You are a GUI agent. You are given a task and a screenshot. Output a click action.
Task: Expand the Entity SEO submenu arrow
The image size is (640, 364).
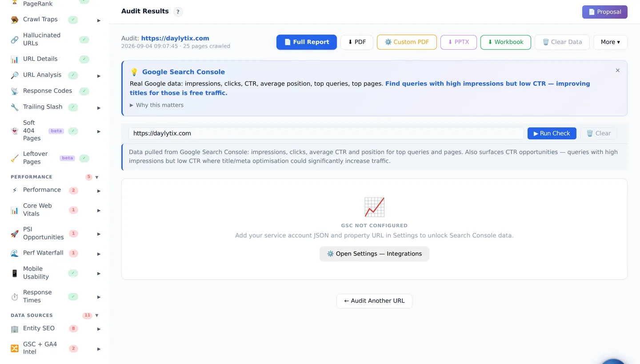tap(99, 329)
